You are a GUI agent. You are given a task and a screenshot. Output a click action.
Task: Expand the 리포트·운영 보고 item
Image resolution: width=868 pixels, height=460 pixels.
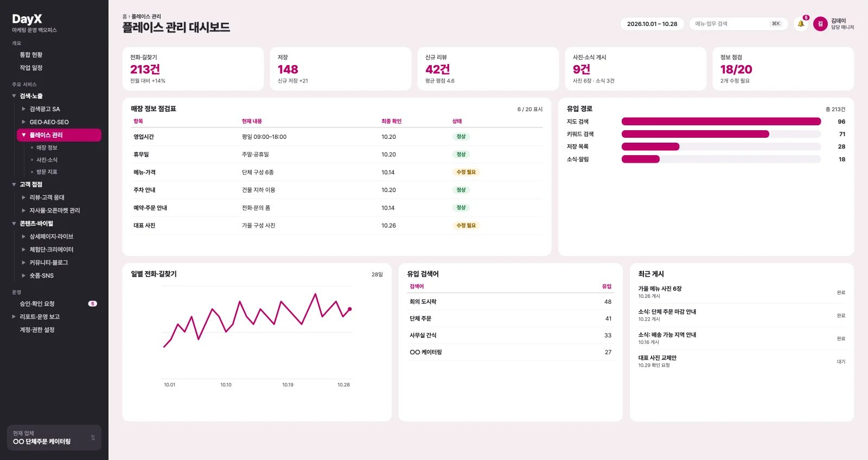(x=14, y=317)
